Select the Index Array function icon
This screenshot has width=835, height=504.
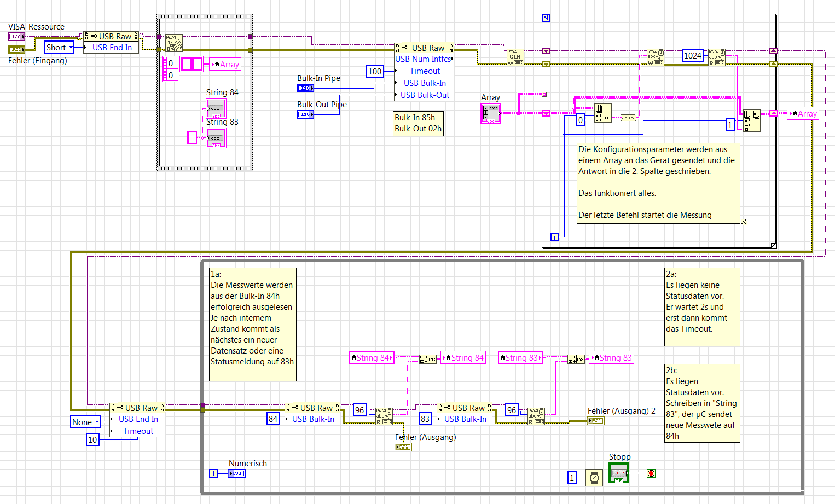click(x=602, y=113)
